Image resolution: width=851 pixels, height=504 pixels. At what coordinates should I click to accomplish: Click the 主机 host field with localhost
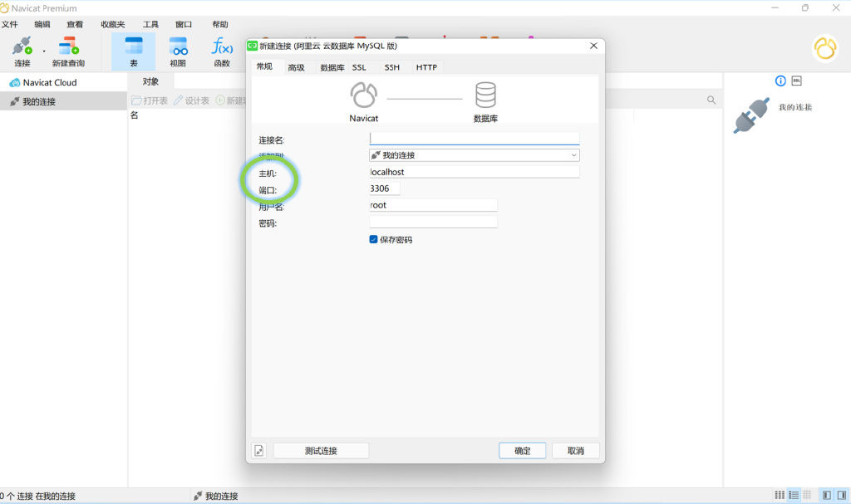coord(475,172)
